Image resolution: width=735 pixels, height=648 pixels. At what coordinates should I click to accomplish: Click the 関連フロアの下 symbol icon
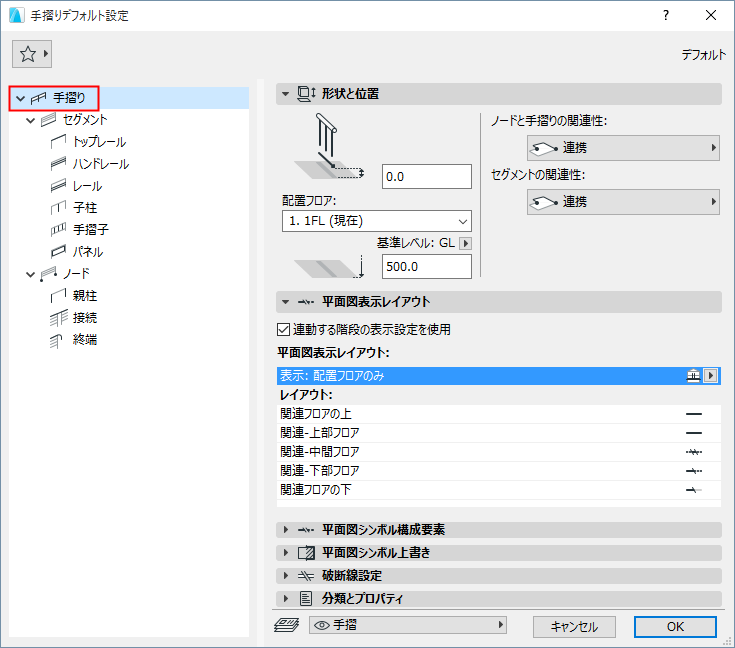(694, 490)
